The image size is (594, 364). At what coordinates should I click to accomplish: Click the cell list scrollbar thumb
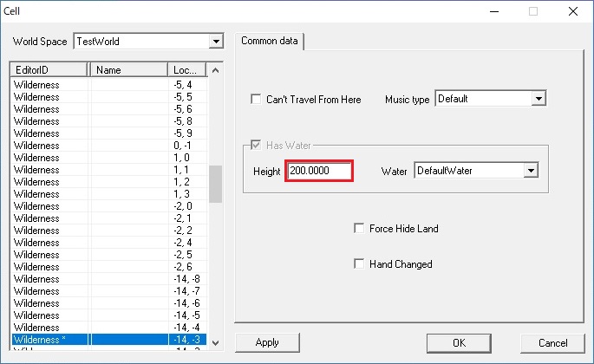[x=215, y=184]
